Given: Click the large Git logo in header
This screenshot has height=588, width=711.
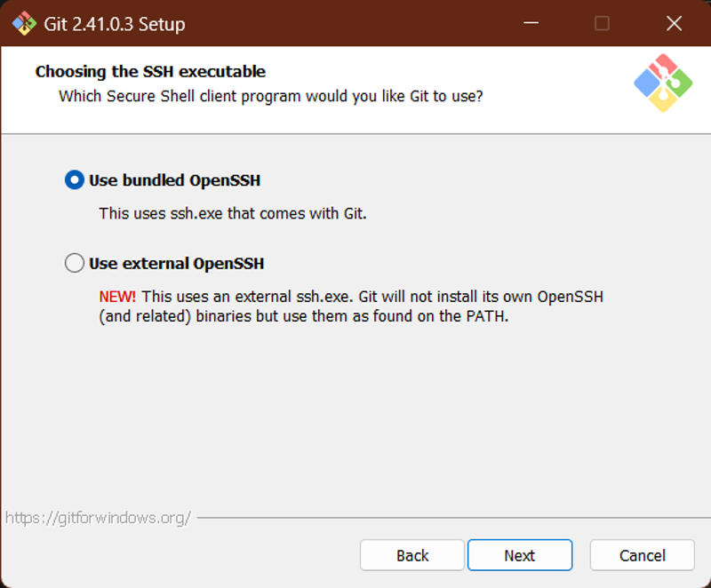Looking at the screenshot, I should (663, 83).
